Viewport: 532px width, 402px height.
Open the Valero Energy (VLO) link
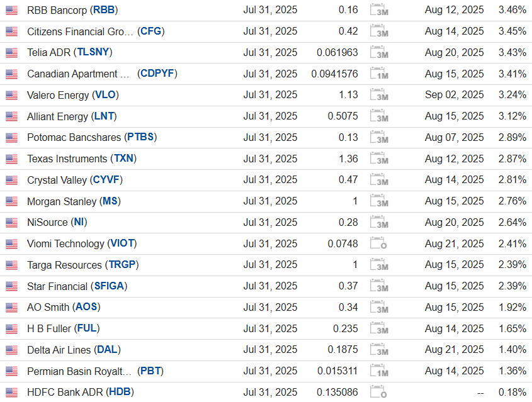(72, 95)
